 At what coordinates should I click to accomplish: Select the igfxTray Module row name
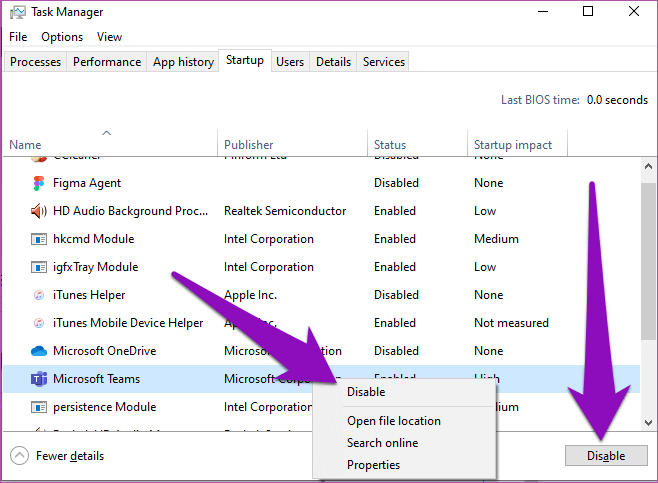click(95, 267)
